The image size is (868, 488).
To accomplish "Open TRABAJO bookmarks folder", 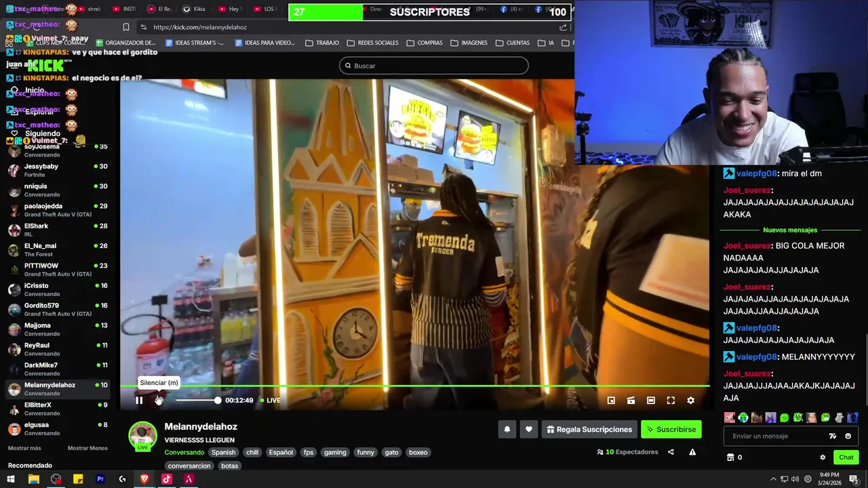I will pyautogui.click(x=322, y=43).
